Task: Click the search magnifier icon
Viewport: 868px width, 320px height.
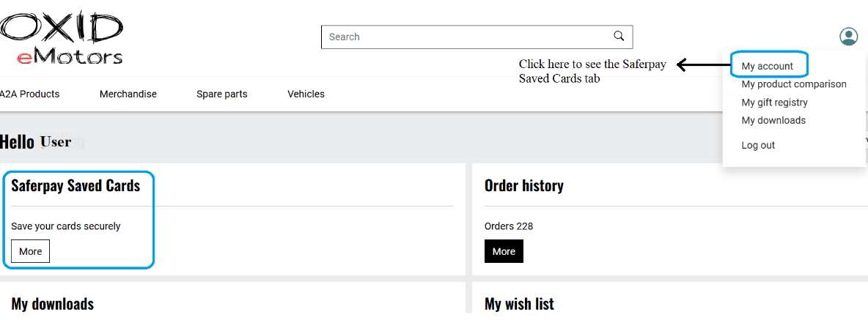Action: tap(619, 36)
